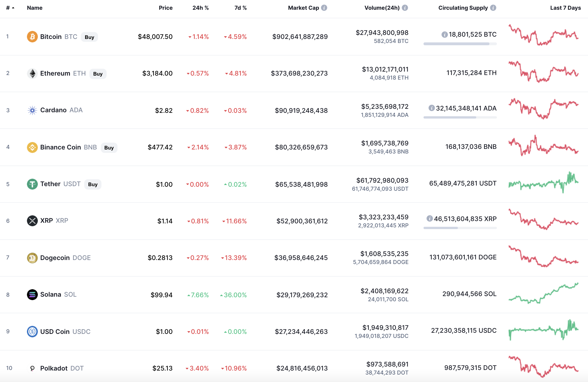Viewport: 588px width, 382px height.
Task: Click the USD Coin logo
Action: (32, 332)
